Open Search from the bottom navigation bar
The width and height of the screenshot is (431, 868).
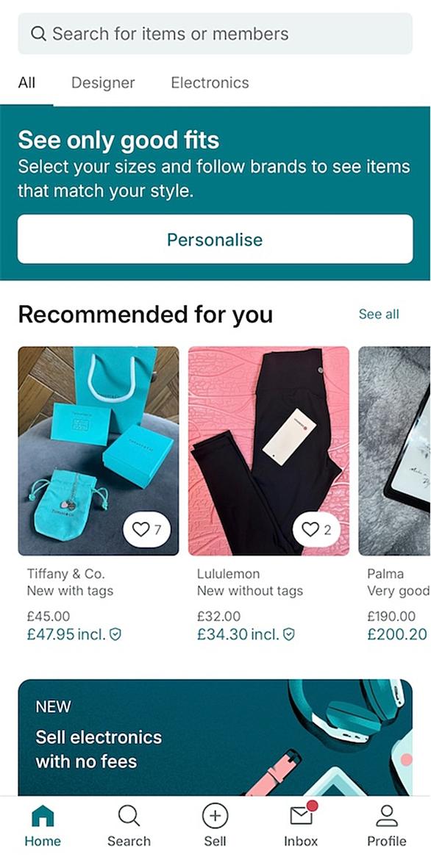point(129,817)
